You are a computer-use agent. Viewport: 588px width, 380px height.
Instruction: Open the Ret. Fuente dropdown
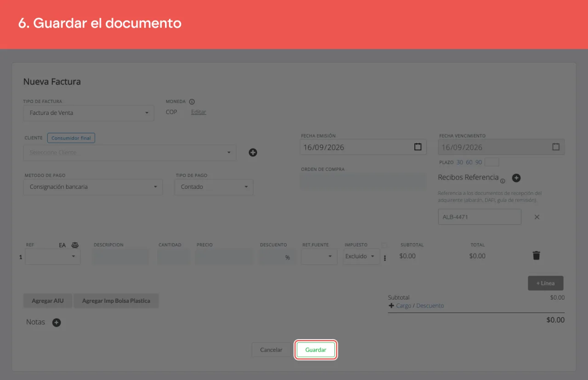tap(319, 256)
